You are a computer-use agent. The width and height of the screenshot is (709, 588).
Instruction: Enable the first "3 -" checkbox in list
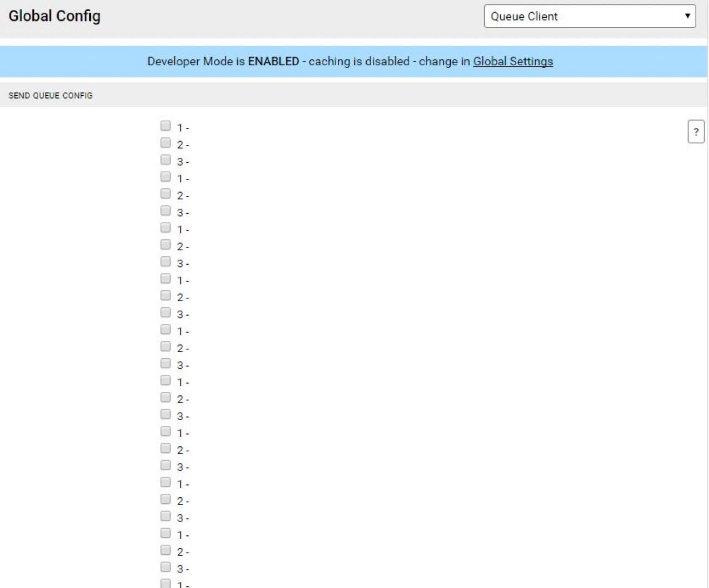coord(166,159)
